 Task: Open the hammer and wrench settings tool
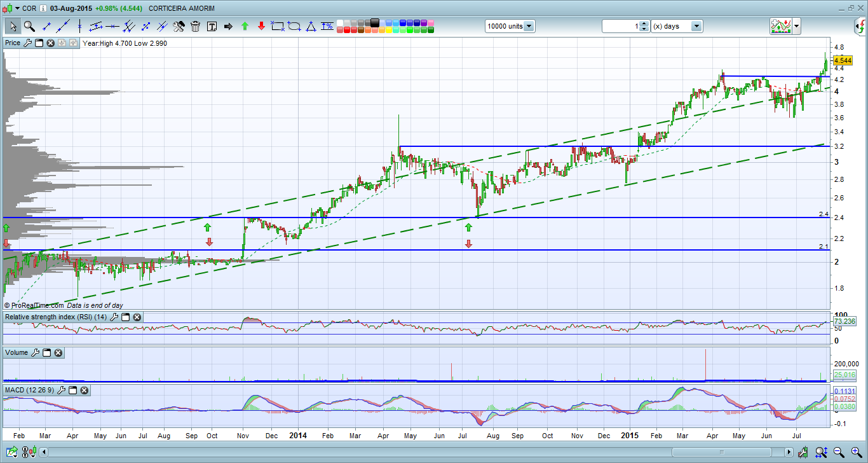click(179, 26)
